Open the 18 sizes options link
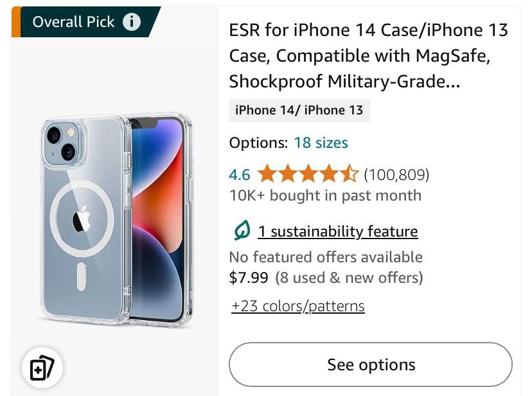This screenshot has height=396, width=532. point(321,143)
